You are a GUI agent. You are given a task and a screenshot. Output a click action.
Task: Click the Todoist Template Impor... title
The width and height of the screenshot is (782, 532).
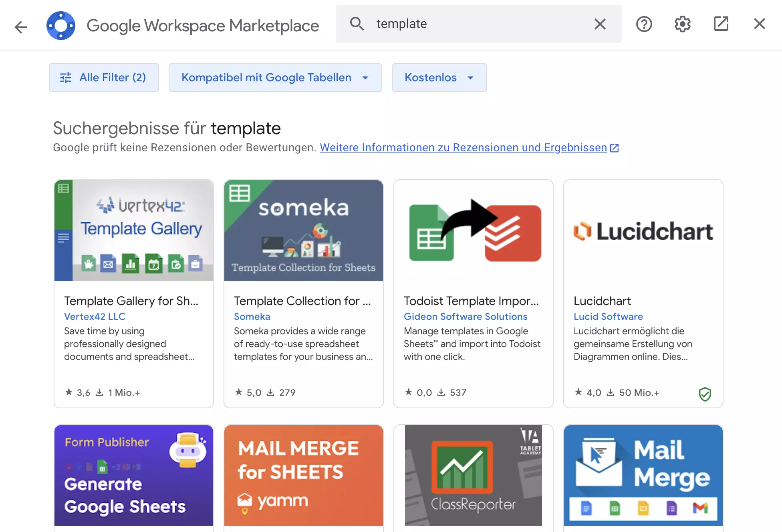click(471, 301)
